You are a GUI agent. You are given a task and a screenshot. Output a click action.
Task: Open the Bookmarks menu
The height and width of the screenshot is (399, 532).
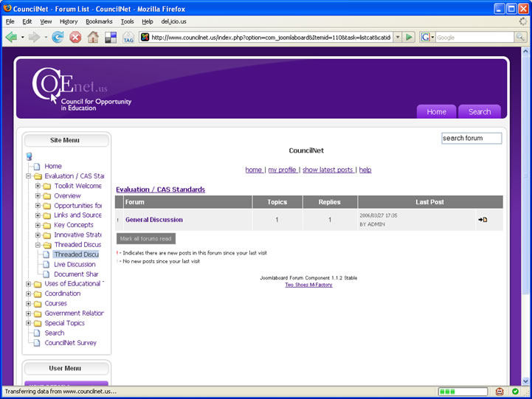[x=99, y=21]
